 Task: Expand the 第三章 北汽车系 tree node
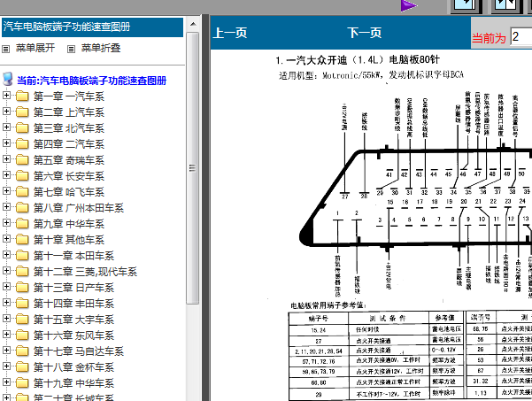[x=6, y=127]
